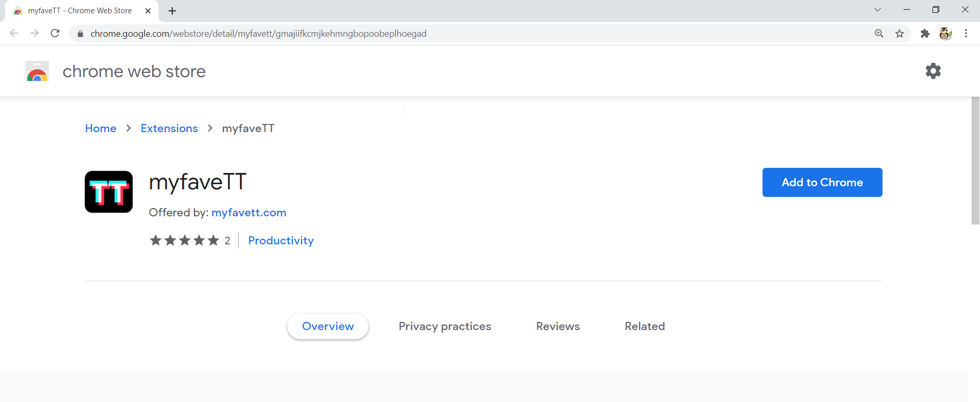Bookmark this page with the star icon
Viewport: 980px width, 402px height.
899,34
